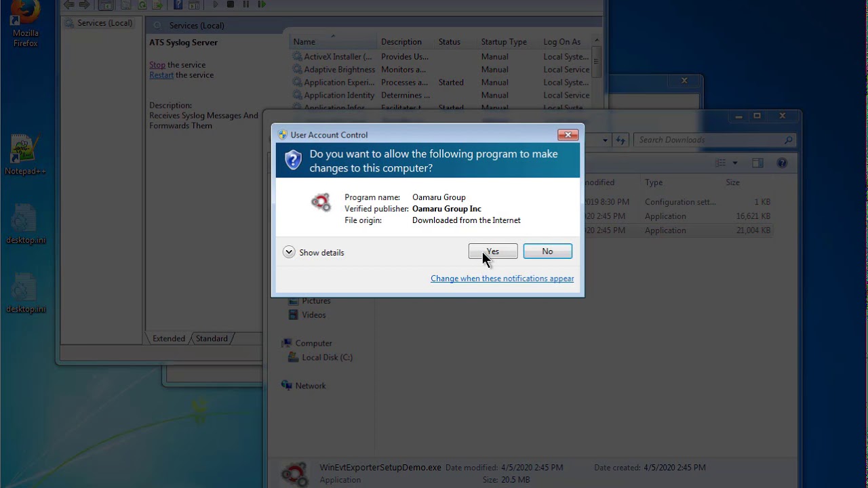Screen dimensions: 868x488
Task: Sort services by the Status column
Action: point(456,42)
